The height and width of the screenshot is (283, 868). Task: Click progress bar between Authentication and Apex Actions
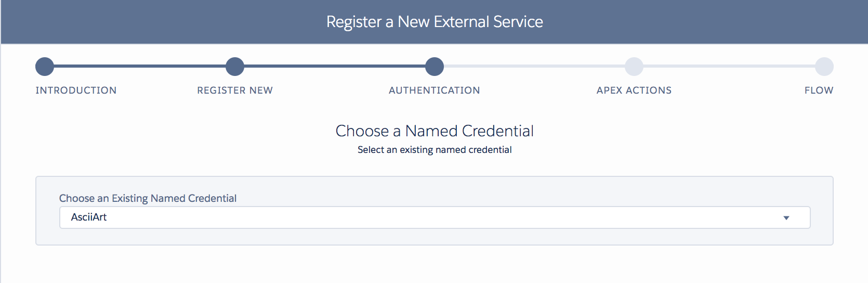pos(534,66)
